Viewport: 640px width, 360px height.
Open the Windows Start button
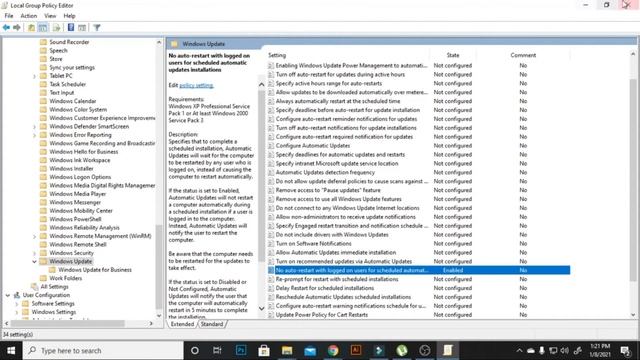tap(11, 351)
